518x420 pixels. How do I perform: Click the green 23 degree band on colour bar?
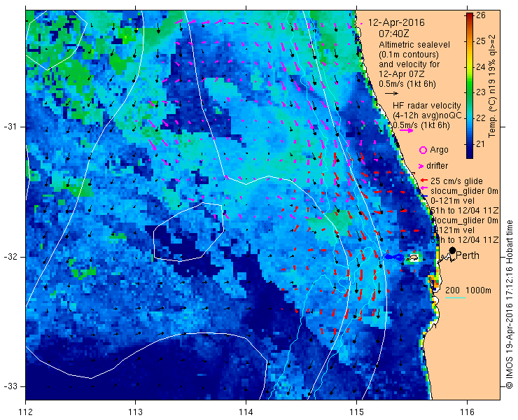coord(470,92)
